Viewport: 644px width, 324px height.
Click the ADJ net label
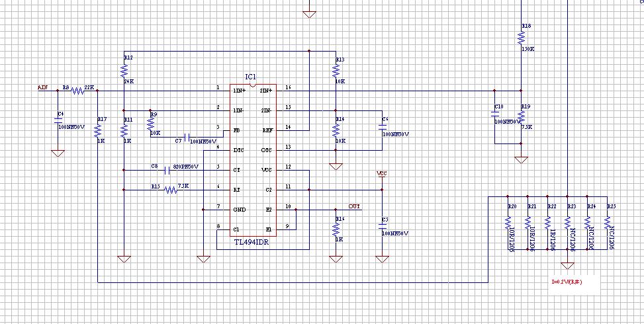pyautogui.click(x=43, y=88)
